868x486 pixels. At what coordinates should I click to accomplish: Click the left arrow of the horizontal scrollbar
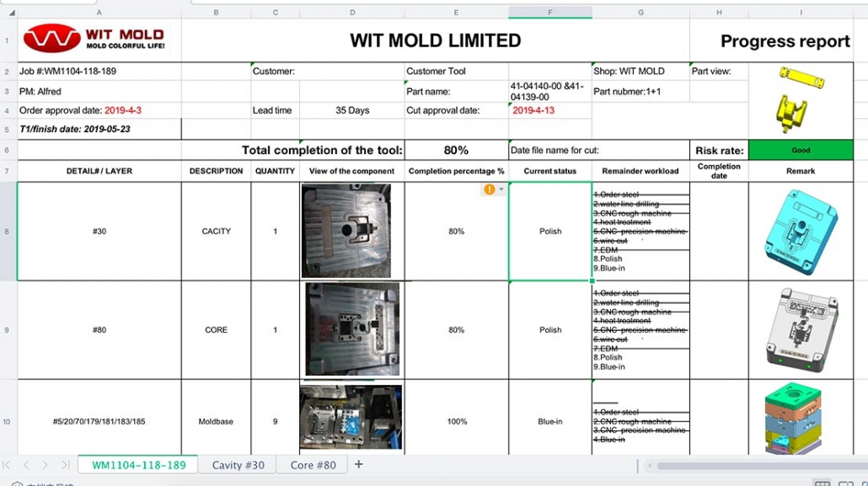(x=649, y=464)
